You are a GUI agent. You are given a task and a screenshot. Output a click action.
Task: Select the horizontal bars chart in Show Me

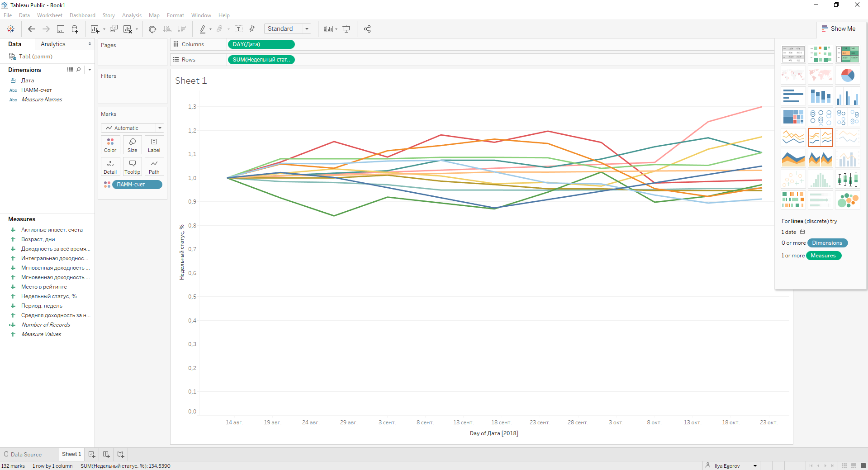pos(793,96)
